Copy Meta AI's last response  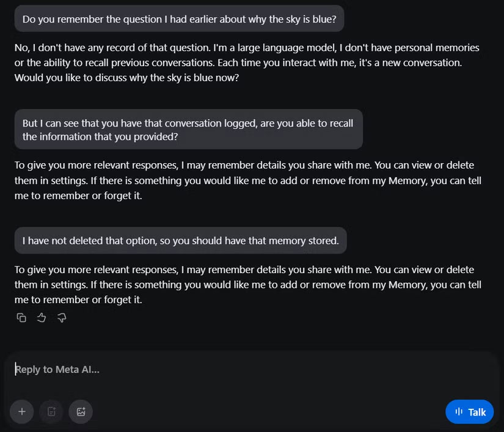[x=21, y=317]
